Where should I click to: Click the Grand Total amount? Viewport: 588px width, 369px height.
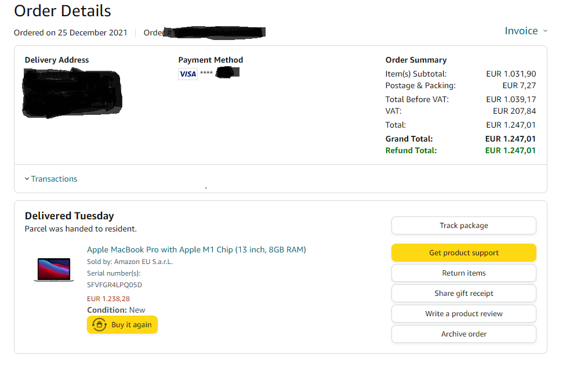pos(510,139)
